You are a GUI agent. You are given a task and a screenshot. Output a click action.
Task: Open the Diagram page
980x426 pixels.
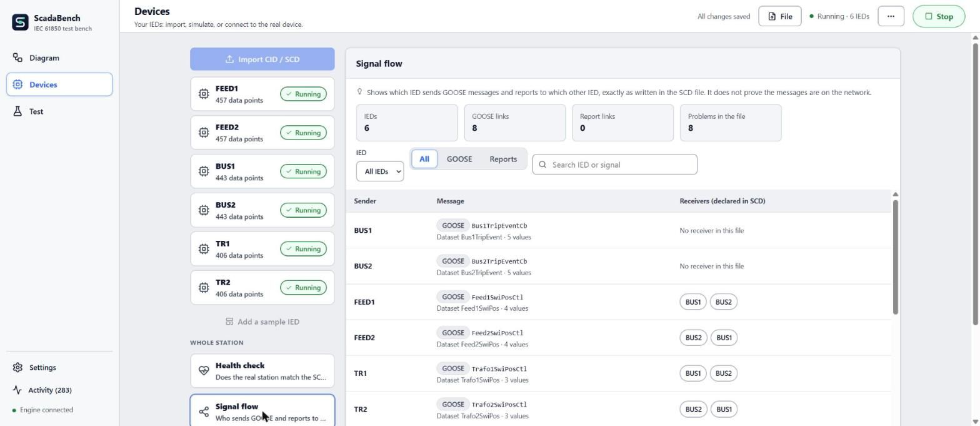(x=59, y=58)
